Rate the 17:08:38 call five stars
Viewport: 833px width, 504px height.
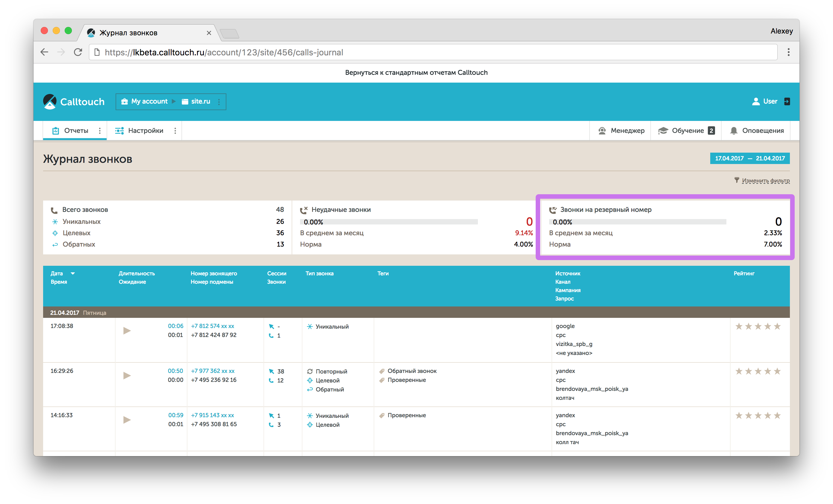click(777, 326)
